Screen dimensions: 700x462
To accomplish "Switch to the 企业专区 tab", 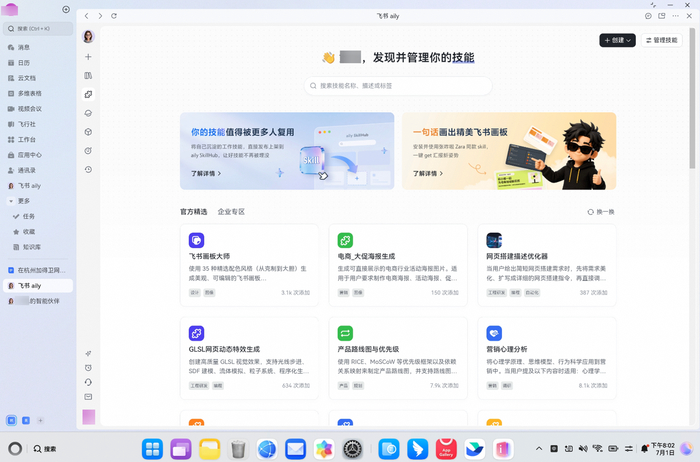I will pyautogui.click(x=231, y=212).
